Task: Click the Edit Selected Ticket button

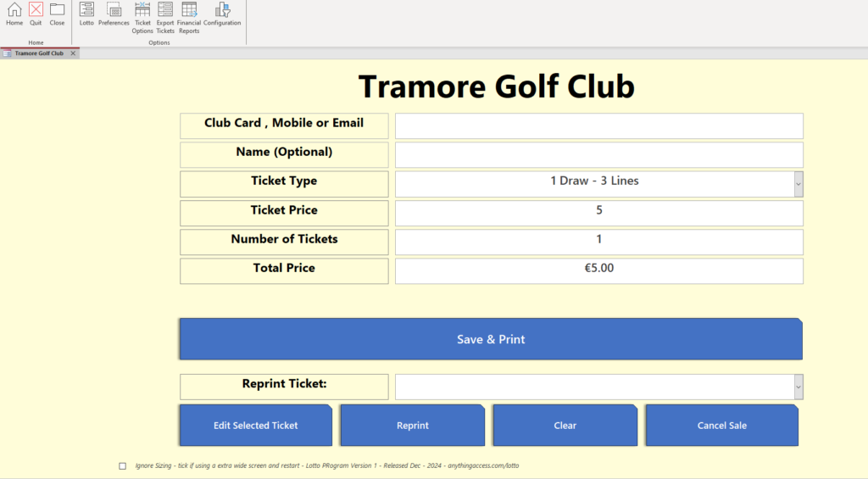Action: coord(256,426)
